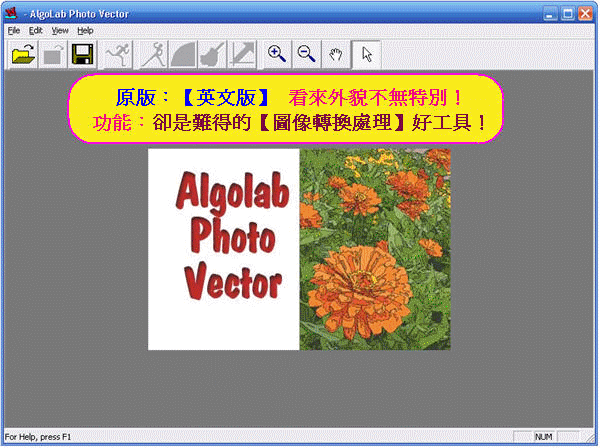Screen dimensions: 600x448
Task: Click the Zoom Out magnifier
Action: [x=307, y=54]
